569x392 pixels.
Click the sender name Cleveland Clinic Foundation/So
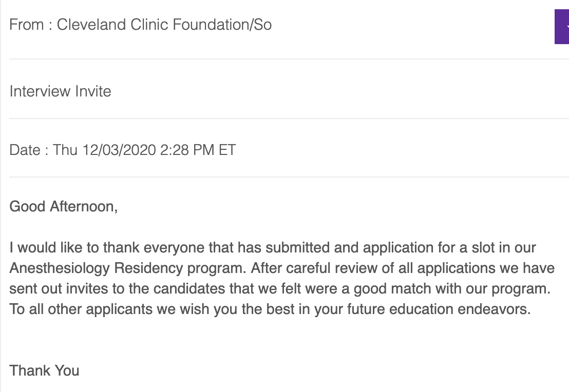click(164, 25)
